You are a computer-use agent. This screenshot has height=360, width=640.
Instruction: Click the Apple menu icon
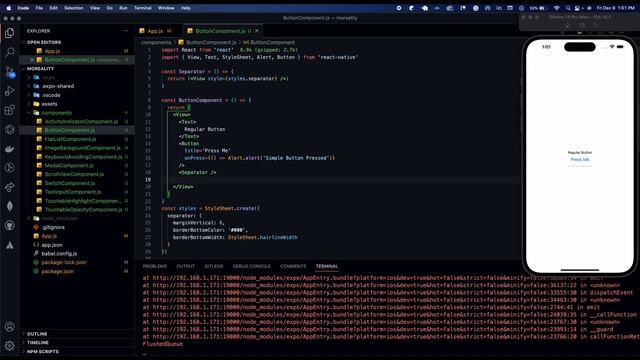(x=9, y=8)
